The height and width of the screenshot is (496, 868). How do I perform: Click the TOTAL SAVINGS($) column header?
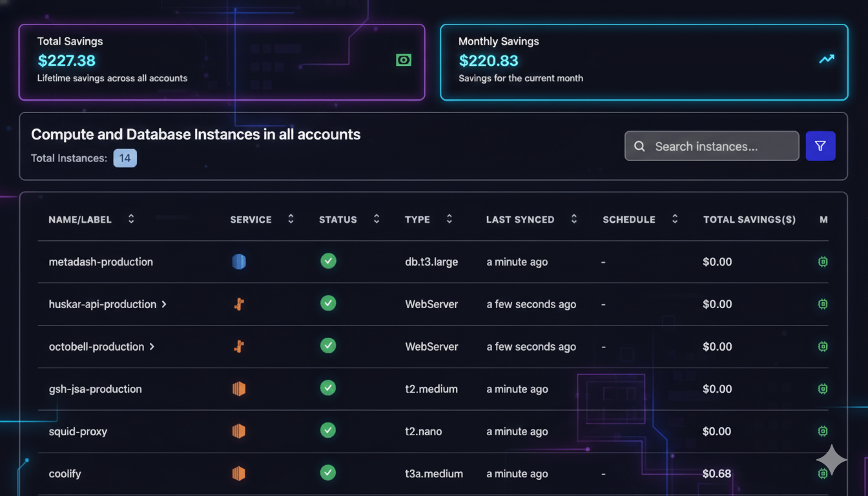coord(749,220)
